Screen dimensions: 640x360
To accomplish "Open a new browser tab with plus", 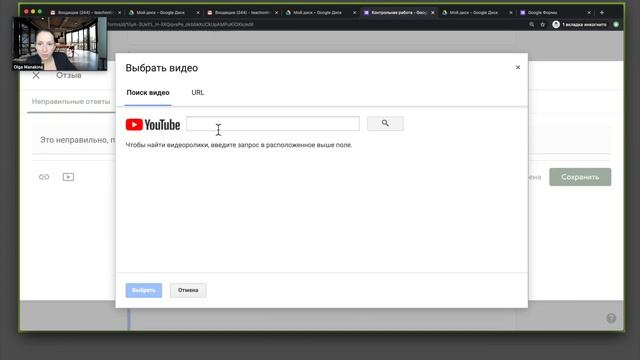I will (602, 13).
